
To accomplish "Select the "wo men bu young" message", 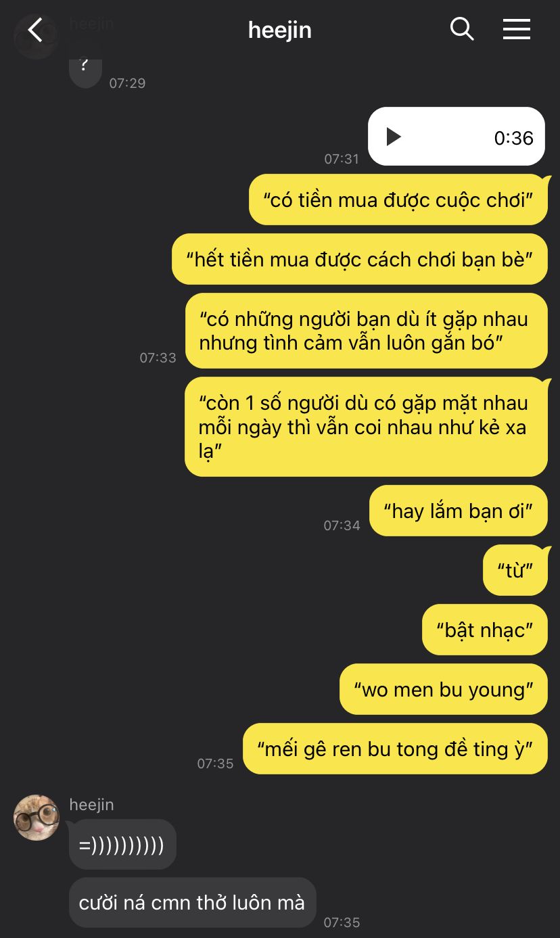I will (443, 689).
